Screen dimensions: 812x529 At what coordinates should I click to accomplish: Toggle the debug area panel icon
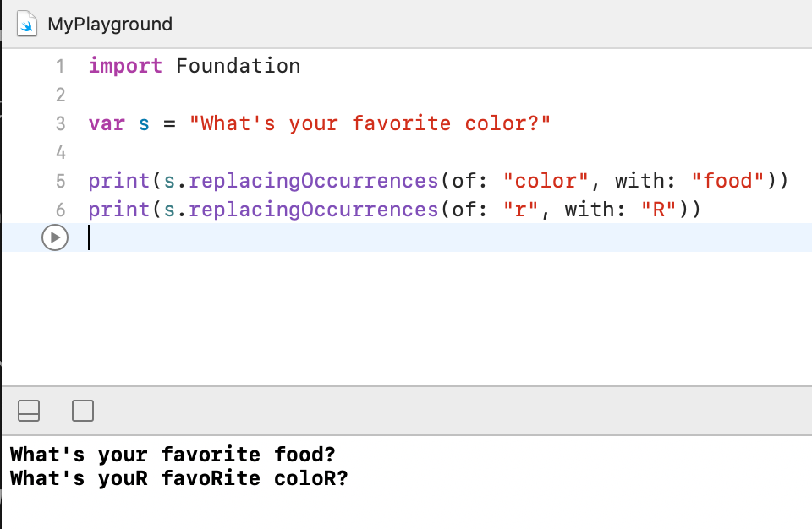pyautogui.click(x=28, y=411)
